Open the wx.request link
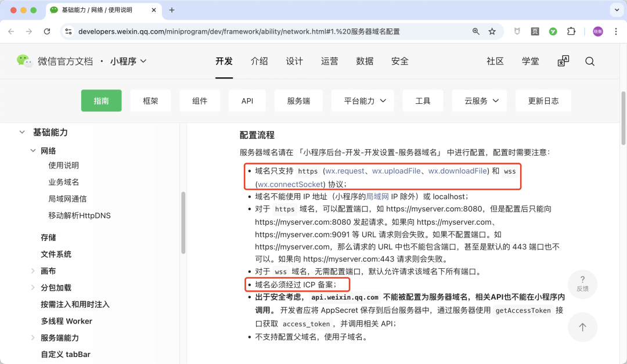The image size is (627, 364). (345, 171)
